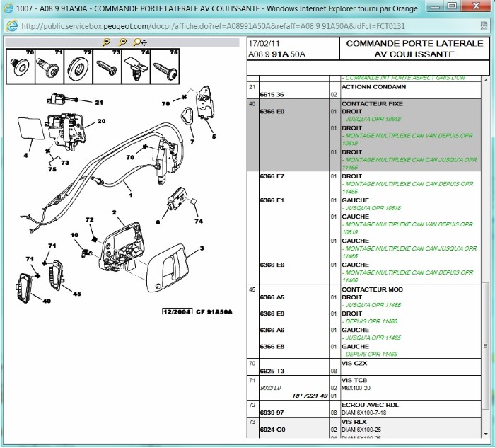Click callout number 2 in the diagram

[115, 212]
